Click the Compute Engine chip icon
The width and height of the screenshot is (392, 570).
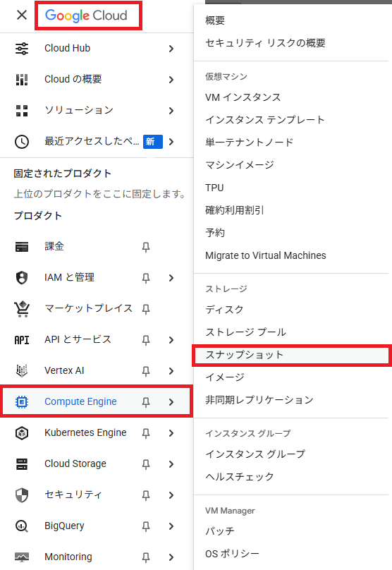click(22, 401)
